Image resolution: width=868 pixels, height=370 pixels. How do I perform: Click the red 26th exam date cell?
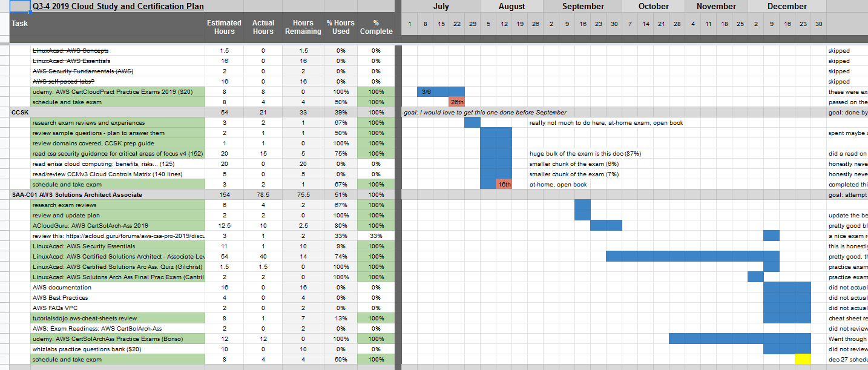tap(456, 102)
